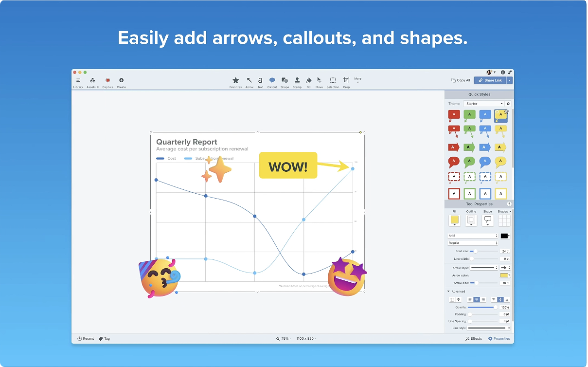Switch to the Effects panel
Screen dimensions: 588x367
coord(473,339)
